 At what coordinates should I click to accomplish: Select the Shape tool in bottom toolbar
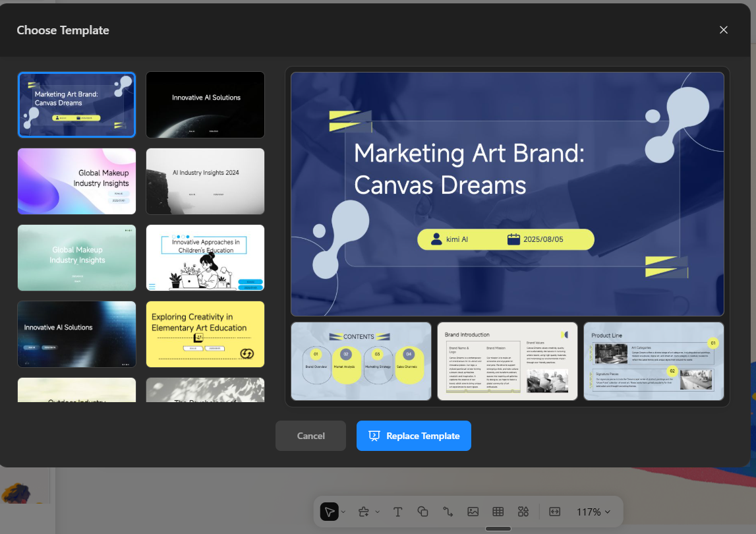[423, 512]
